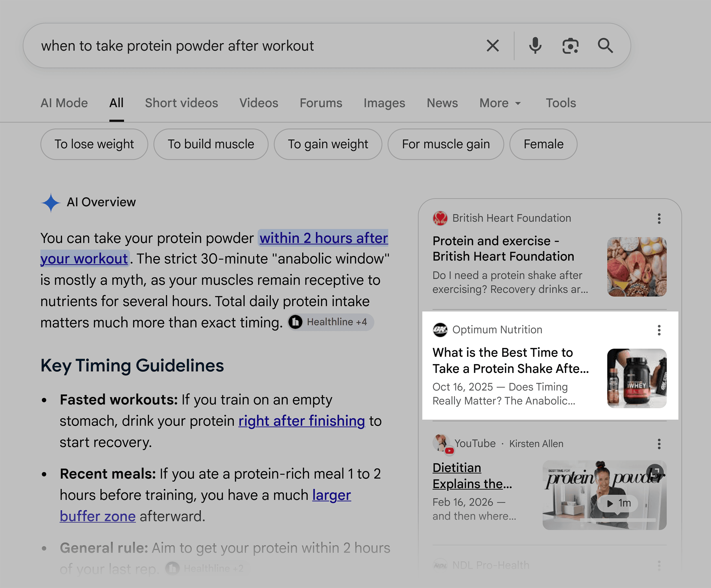Click the Optimum Nutrition logo favicon

(440, 330)
